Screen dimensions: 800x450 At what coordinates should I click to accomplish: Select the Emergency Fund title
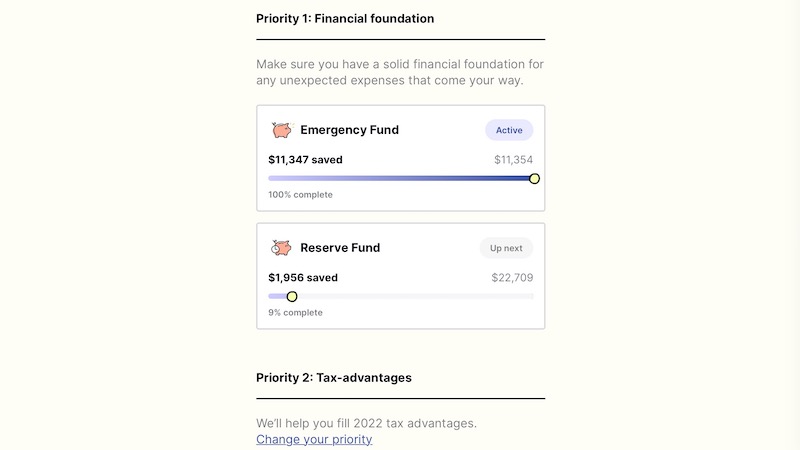(349, 130)
